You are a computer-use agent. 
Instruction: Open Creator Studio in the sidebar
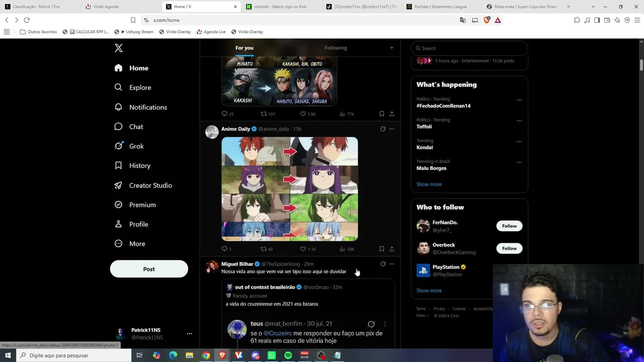click(x=143, y=185)
